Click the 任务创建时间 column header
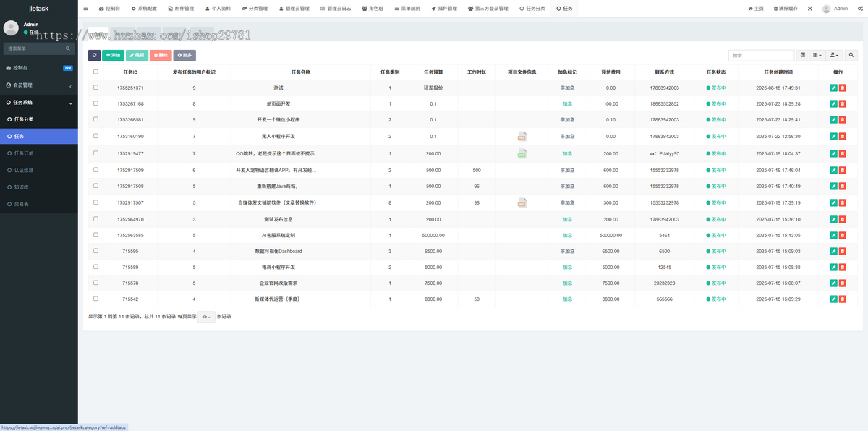The height and width of the screenshot is (431, 868). (778, 72)
